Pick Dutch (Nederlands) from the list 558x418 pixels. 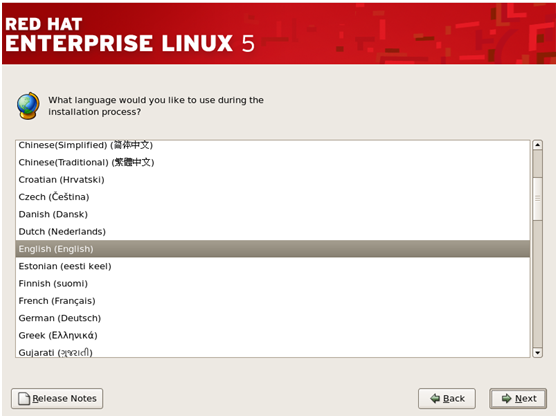click(273, 232)
